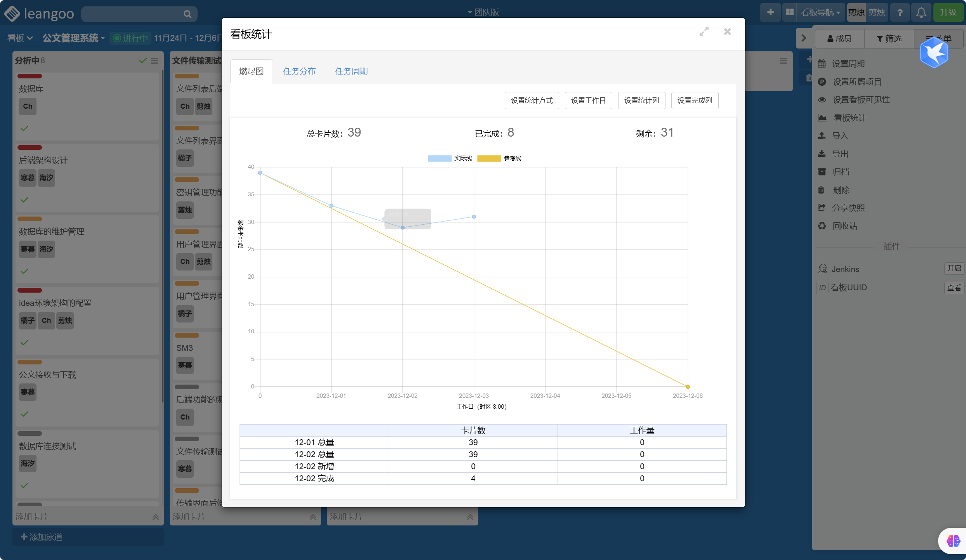Screen dimensions: 966x560
Task: Switch to the 任务分布 tab
Action: [299, 71]
